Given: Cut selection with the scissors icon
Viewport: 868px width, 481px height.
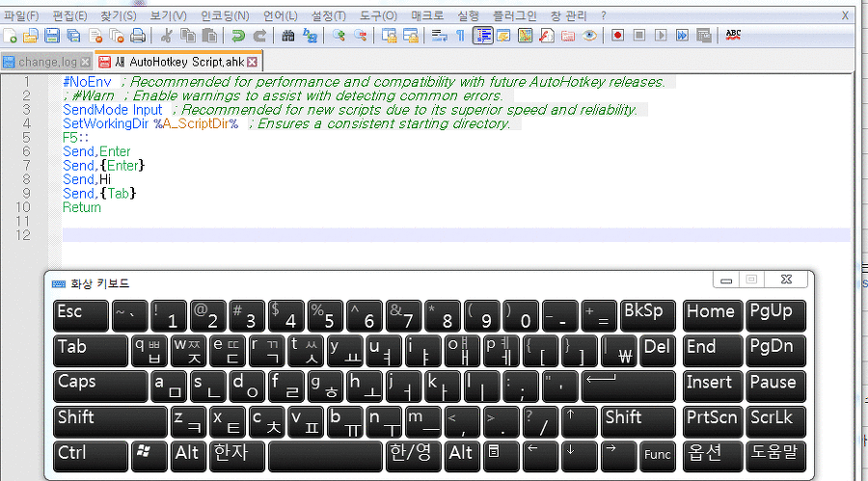Looking at the screenshot, I should pyautogui.click(x=166, y=36).
